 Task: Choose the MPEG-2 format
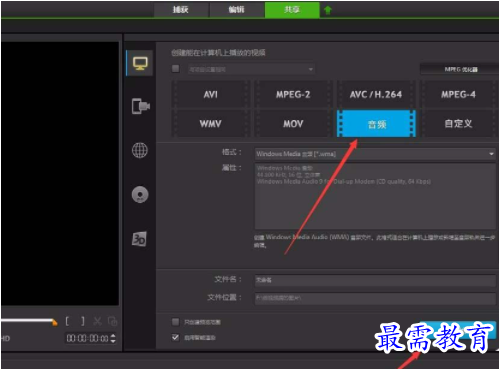293,94
